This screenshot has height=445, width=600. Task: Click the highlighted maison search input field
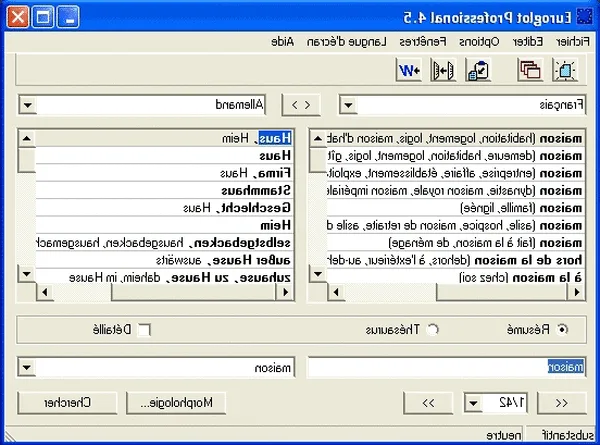446,367
